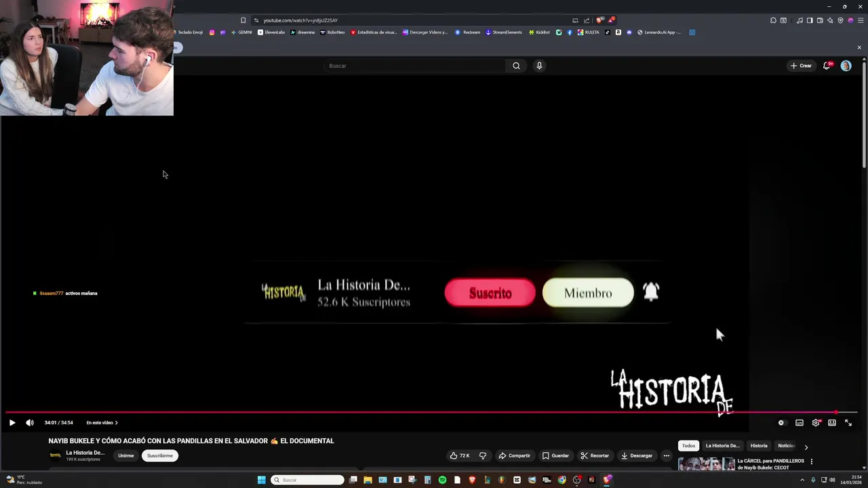
Task: Seek on the red video progress bar
Action: 431,412
